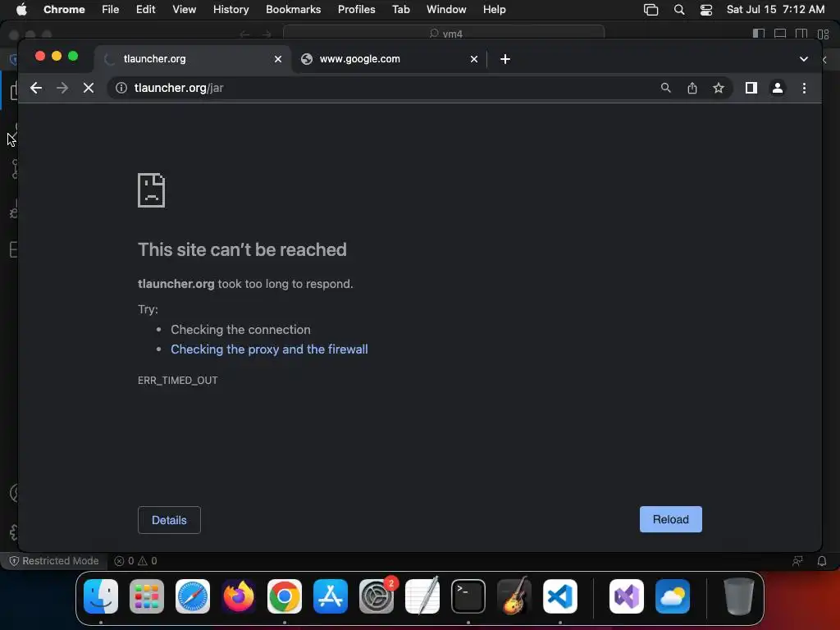The width and height of the screenshot is (840, 630).
Task: Open the Chrome app menu
Action: (x=64, y=10)
